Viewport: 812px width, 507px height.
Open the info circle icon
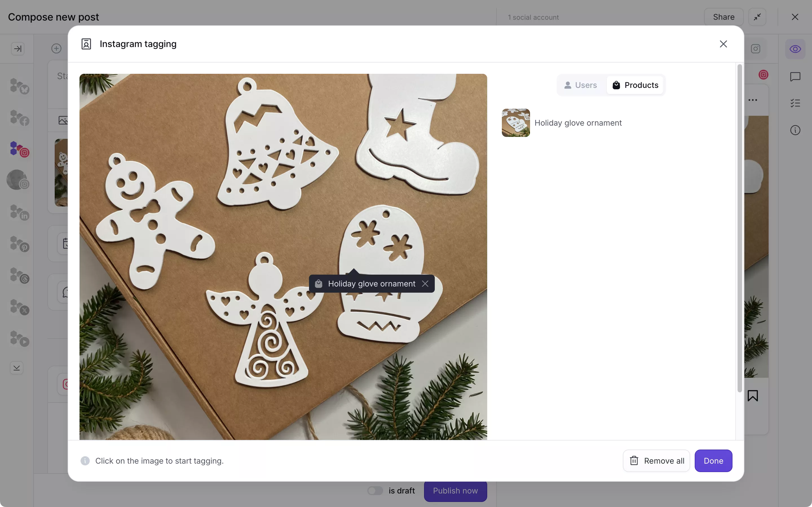(795, 130)
